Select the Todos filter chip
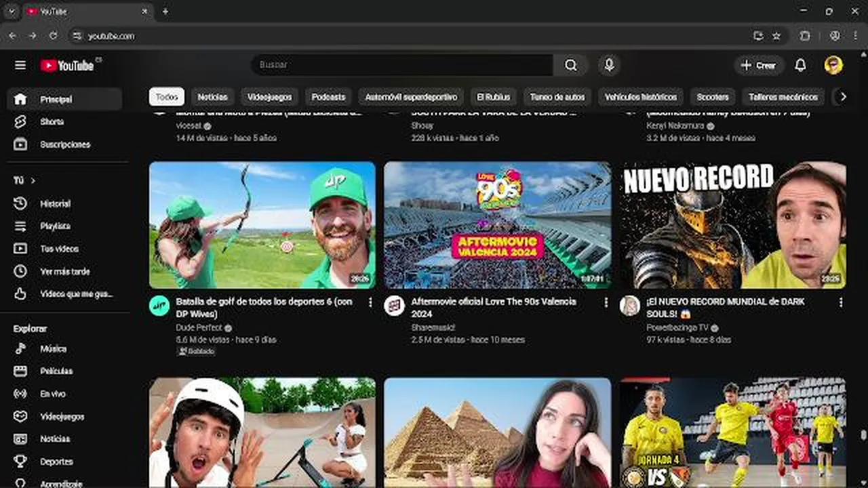 pyautogui.click(x=167, y=97)
